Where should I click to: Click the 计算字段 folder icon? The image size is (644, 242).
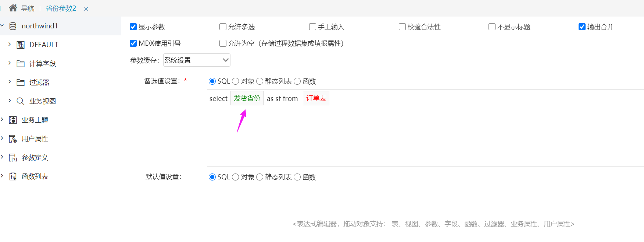tap(21, 64)
